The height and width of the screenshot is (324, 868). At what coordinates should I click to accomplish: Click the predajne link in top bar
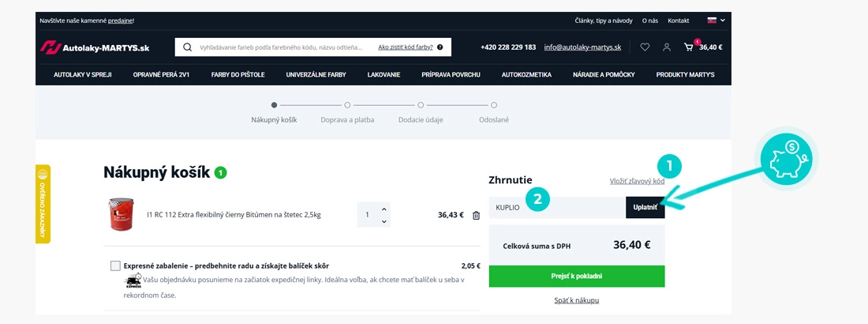click(120, 21)
